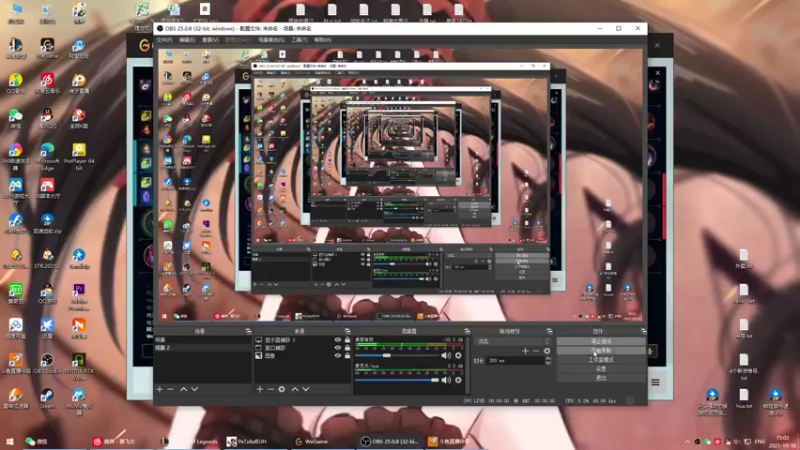Mute the 桌面音频 channel

(x=446, y=356)
